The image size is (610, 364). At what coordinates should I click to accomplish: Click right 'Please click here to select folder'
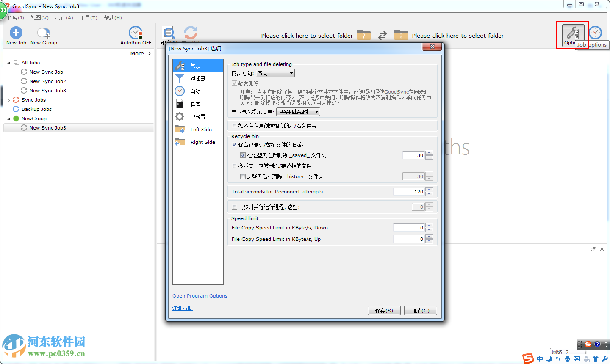[x=458, y=36]
